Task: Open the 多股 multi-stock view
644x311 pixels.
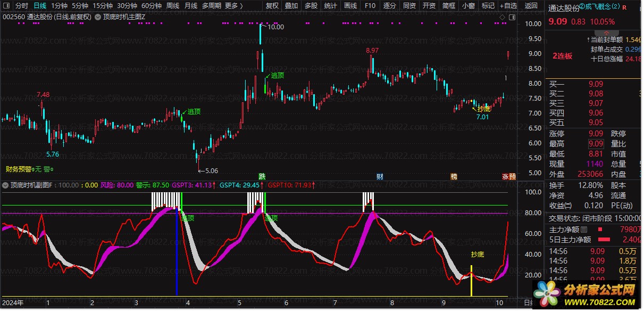Action: tap(311, 6)
